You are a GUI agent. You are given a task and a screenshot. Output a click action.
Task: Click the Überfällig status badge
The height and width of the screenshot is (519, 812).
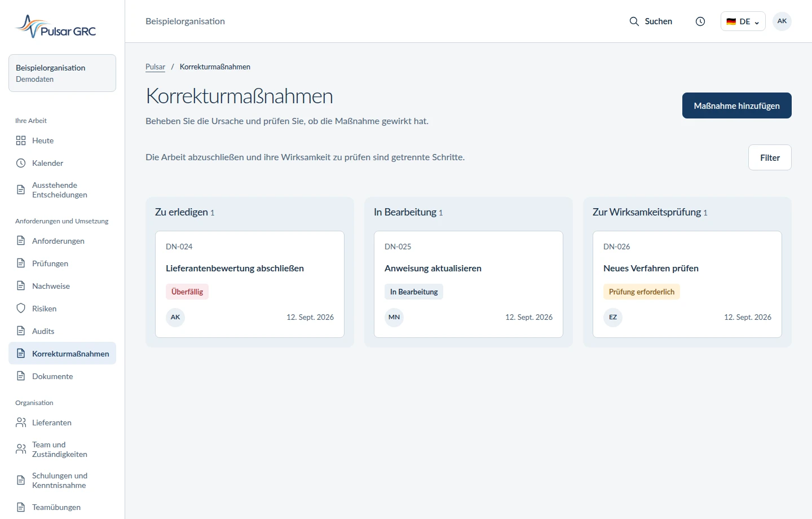[x=187, y=292]
